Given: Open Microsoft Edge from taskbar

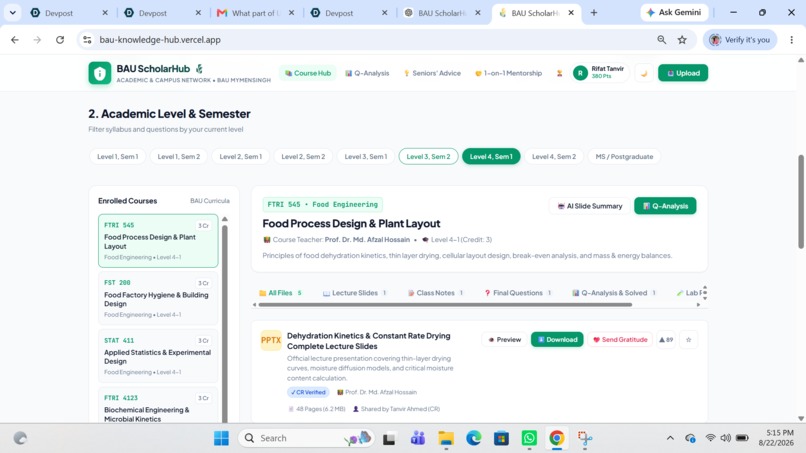Looking at the screenshot, I should 473,438.
